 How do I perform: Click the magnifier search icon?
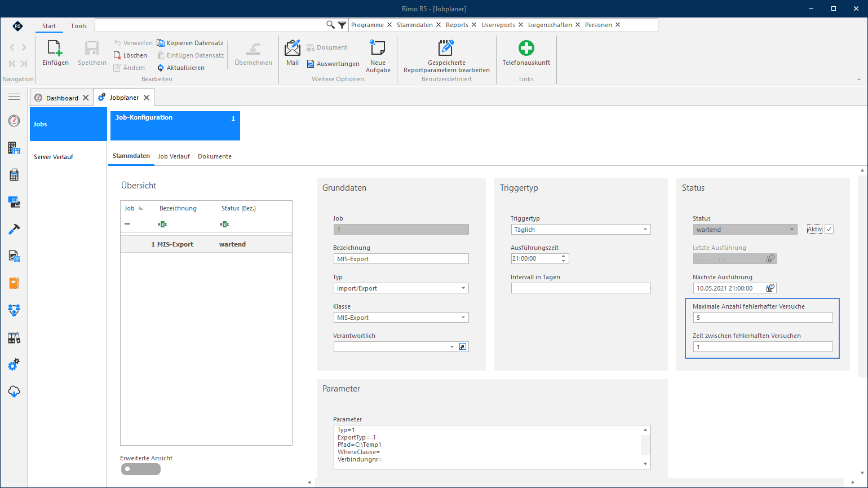click(x=331, y=25)
